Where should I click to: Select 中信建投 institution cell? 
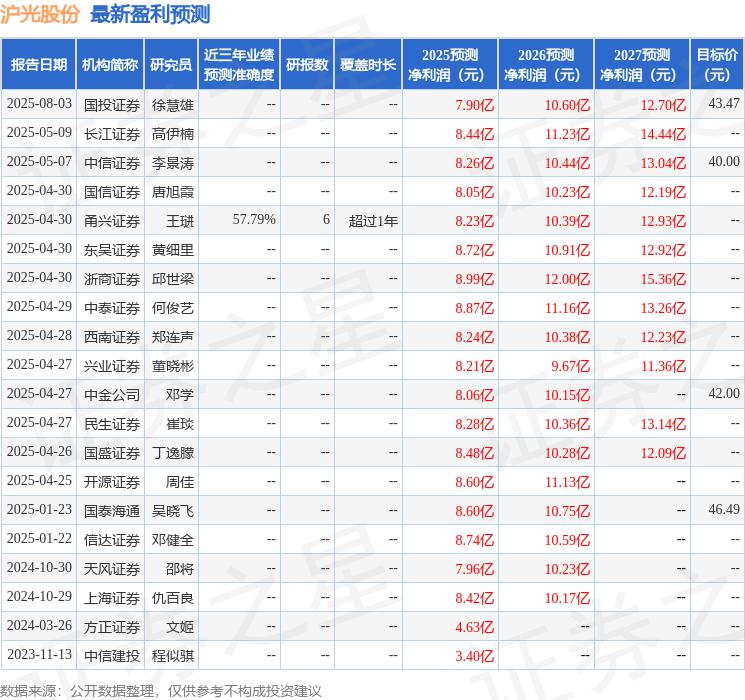(x=112, y=656)
